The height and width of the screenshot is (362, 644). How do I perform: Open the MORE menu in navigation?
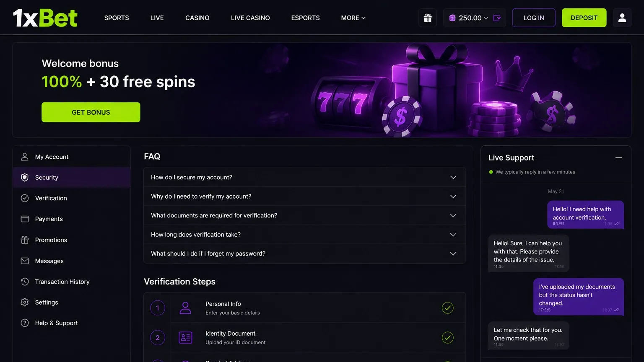tap(353, 18)
